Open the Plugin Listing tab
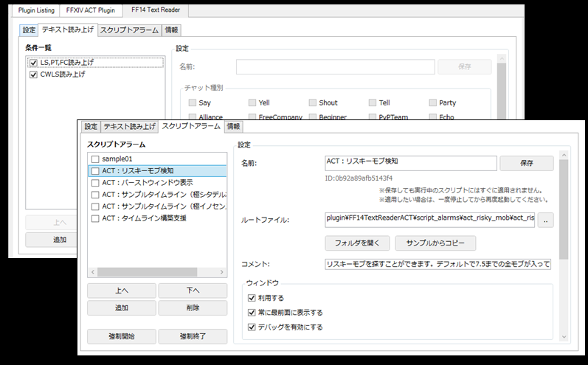The width and height of the screenshot is (588, 365). coord(36,10)
